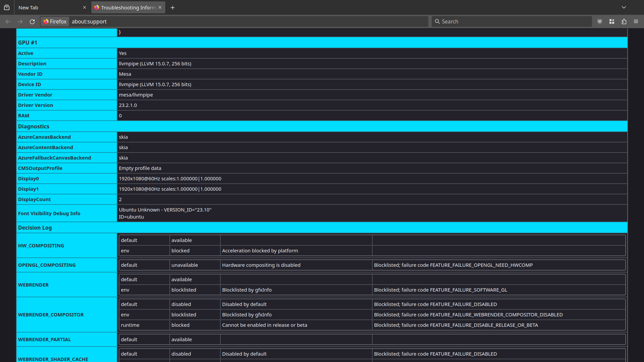Click WEBRENDER_PARTIAL available status cell
Image resolution: width=644 pixels, height=362 pixels.
[x=195, y=340]
